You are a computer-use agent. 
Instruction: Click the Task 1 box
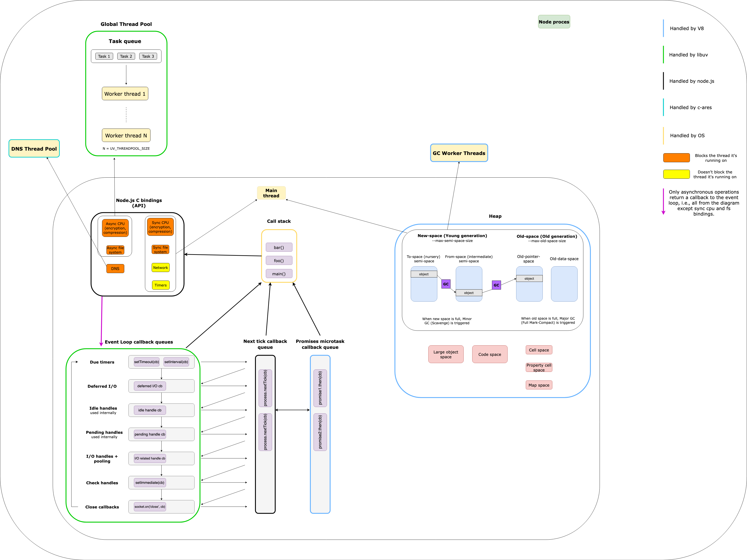104,56
